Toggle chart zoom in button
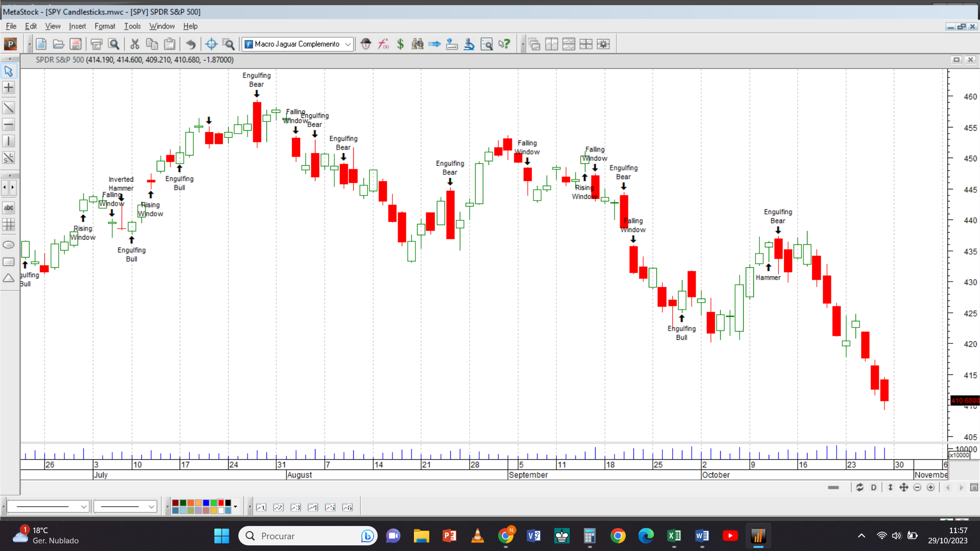Screen dimensions: 980x551 click(x=930, y=488)
